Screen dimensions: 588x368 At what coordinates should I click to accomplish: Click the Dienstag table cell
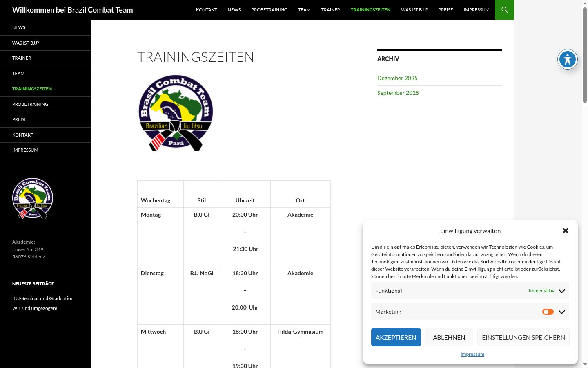click(x=160, y=295)
